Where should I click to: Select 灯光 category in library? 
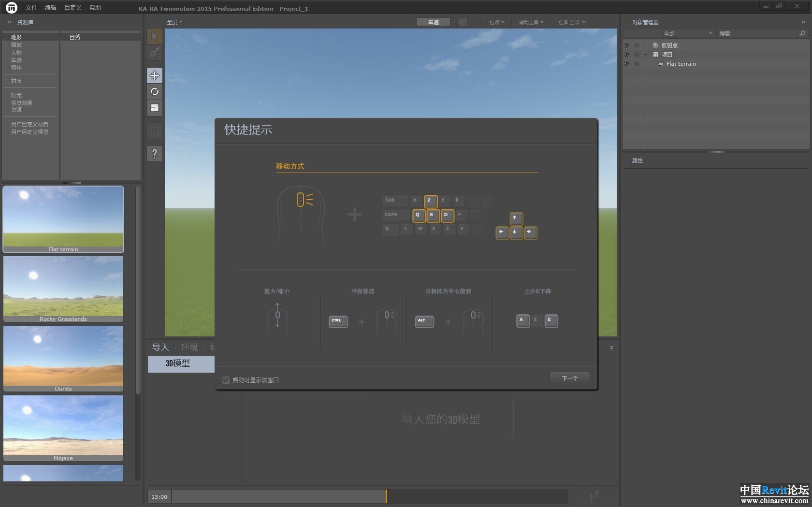pos(16,95)
